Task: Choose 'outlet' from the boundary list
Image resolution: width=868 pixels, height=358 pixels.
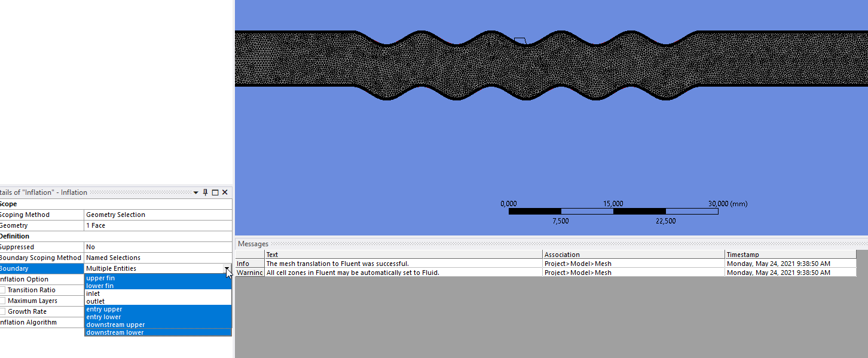Action: (95, 301)
